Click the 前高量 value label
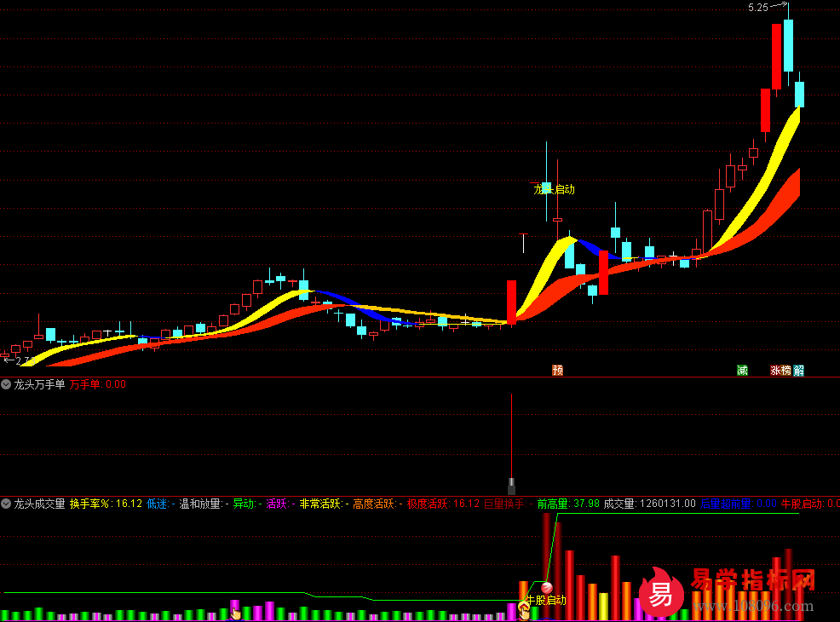 [567, 504]
